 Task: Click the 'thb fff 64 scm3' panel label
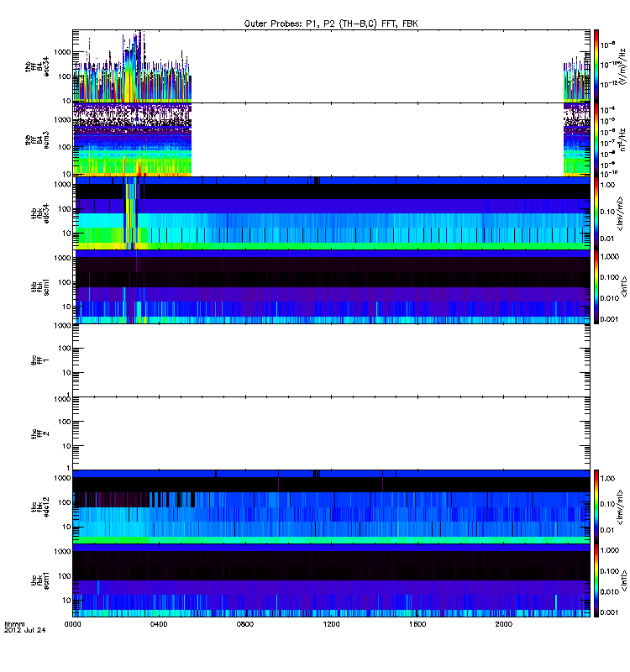click(37, 140)
